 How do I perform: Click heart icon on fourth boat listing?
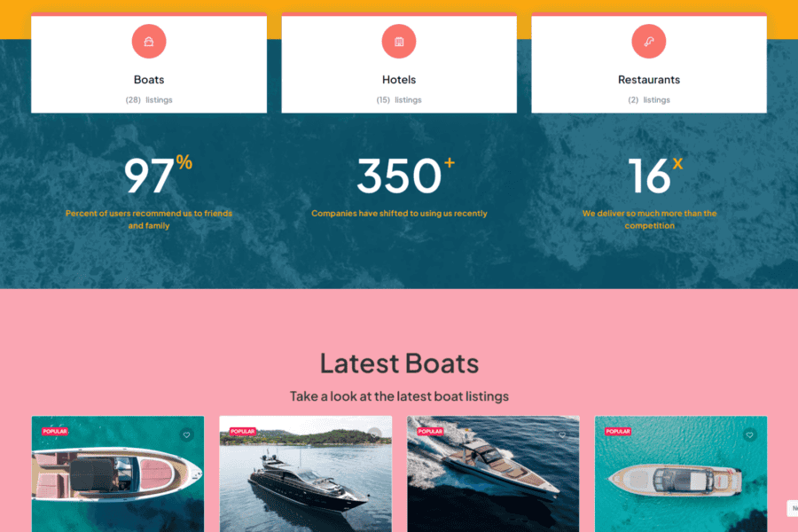tap(749, 434)
